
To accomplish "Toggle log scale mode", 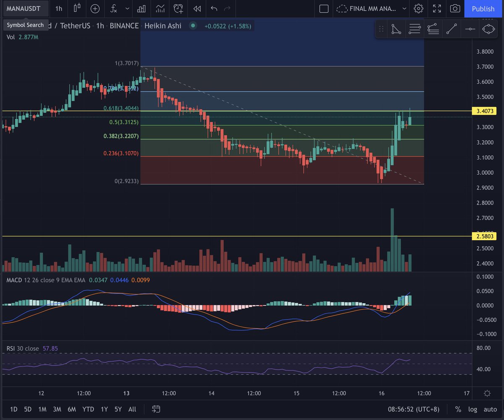I will coord(472,409).
